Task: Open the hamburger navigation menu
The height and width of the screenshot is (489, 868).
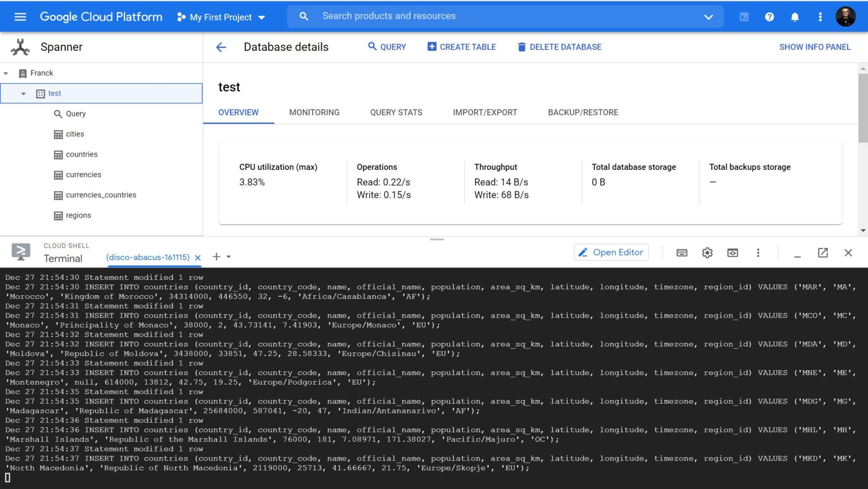Action: pos(20,17)
